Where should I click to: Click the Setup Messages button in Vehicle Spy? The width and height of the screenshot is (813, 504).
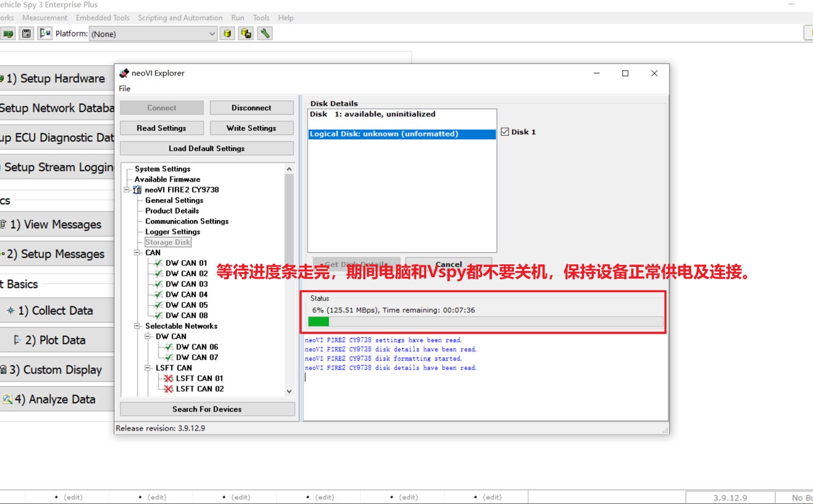(57, 254)
